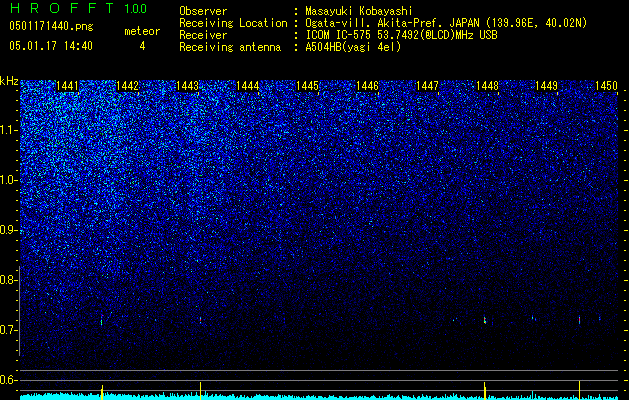Viewport: 629px width, 400px height.
Task: Click the 1444 time axis label
Action: tap(248, 86)
